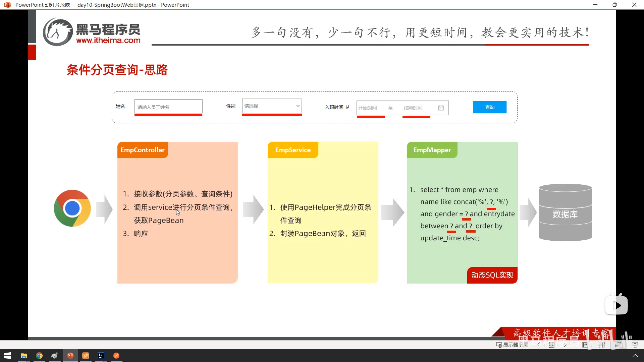Click text '封装PageBean对象，返回'
Image resolution: width=644 pixels, height=362 pixels.
click(x=323, y=233)
